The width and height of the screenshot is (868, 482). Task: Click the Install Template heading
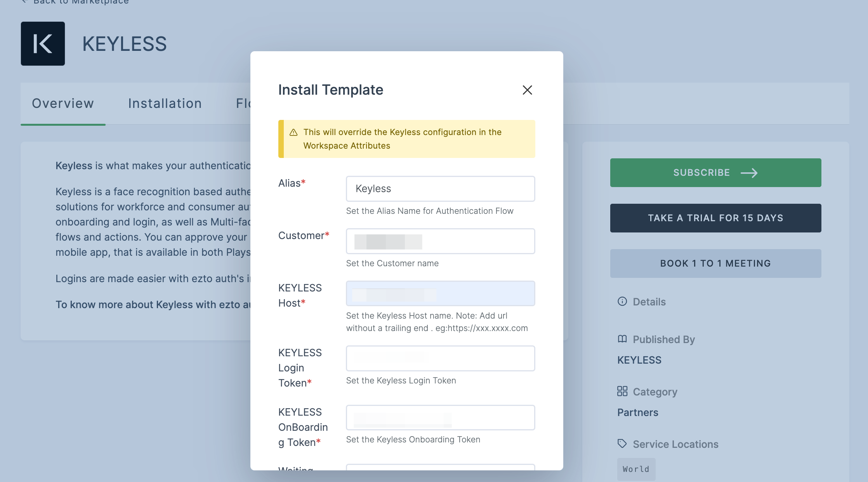click(331, 90)
